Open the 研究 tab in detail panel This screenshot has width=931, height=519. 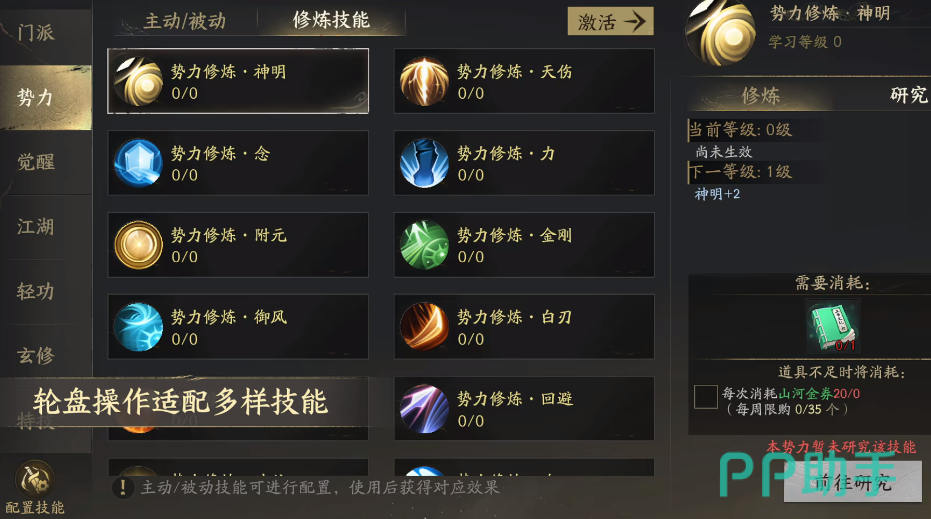point(908,95)
